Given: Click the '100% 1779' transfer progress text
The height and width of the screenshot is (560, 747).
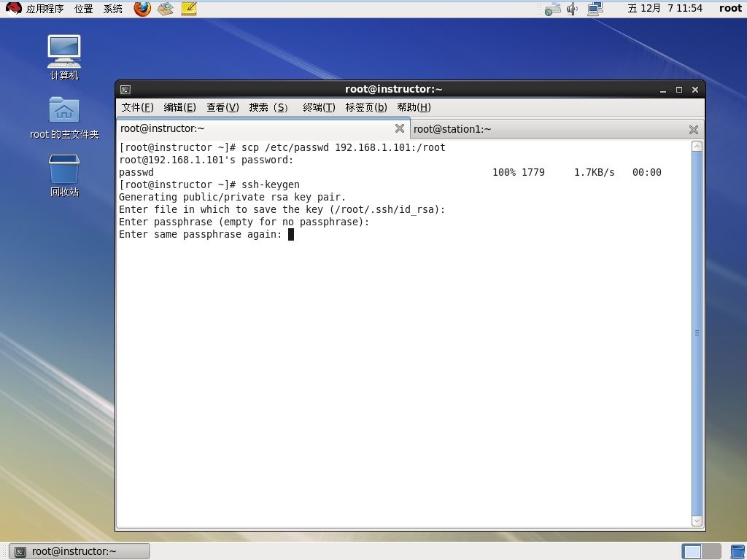Looking at the screenshot, I should point(519,172).
